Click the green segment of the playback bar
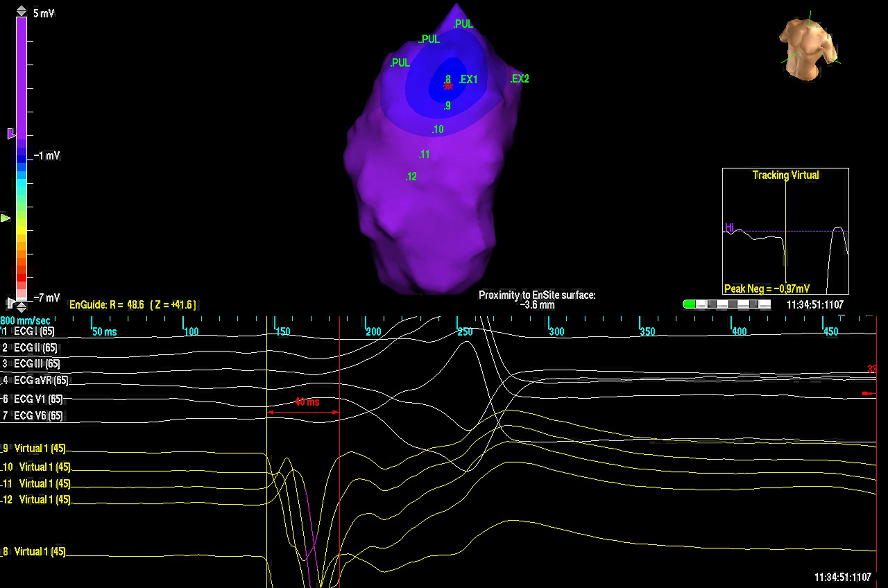Viewport: 888px width, 588px height. point(689,304)
